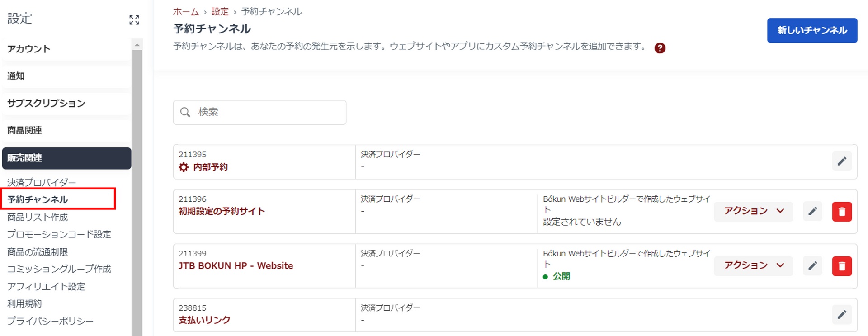Edit 初期設定の予約サイト using the pencil icon
The width and height of the screenshot is (868, 336).
[812, 211]
